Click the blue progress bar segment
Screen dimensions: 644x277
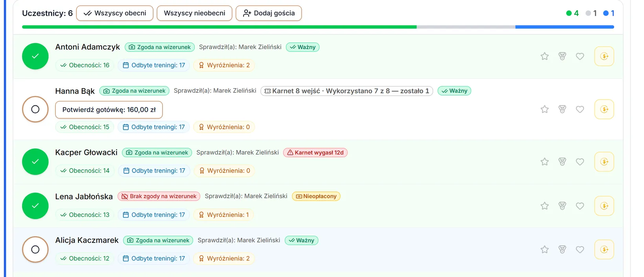(565, 27)
